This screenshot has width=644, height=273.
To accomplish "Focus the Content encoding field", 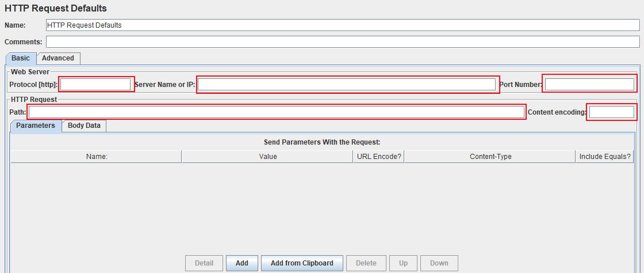I will pos(612,112).
